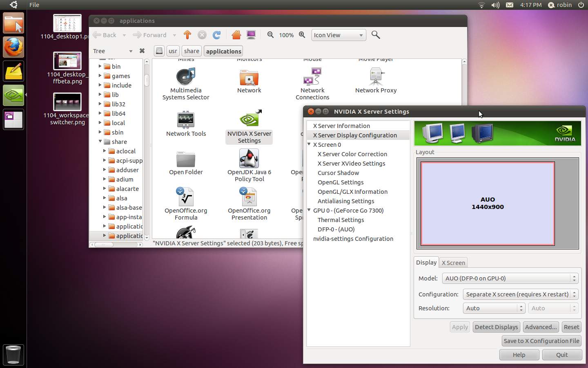
Task: Click the Advanced... button
Action: pos(541,327)
